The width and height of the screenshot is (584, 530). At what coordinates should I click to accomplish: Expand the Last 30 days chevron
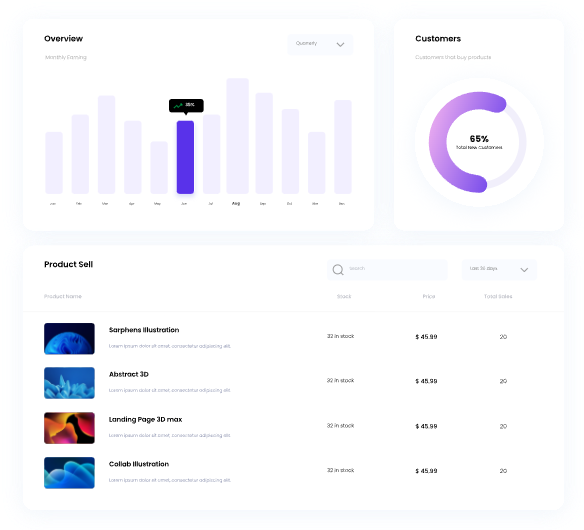click(x=524, y=270)
